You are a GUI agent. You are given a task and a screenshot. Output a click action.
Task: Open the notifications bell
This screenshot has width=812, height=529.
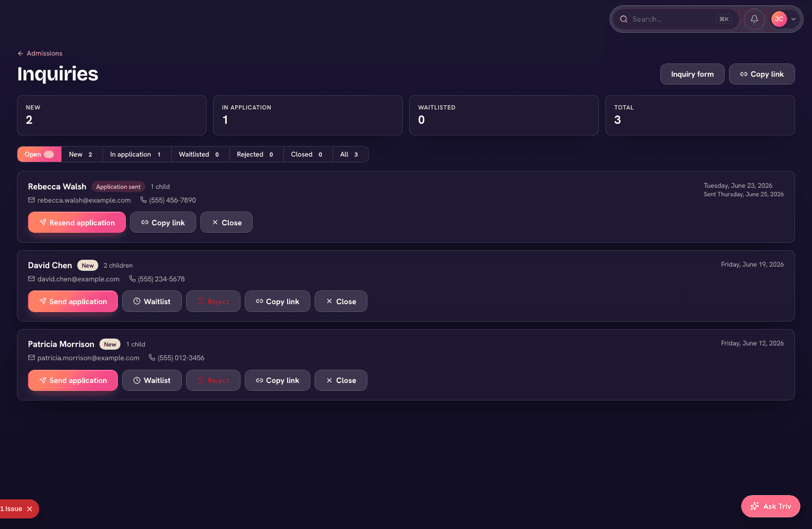[754, 19]
